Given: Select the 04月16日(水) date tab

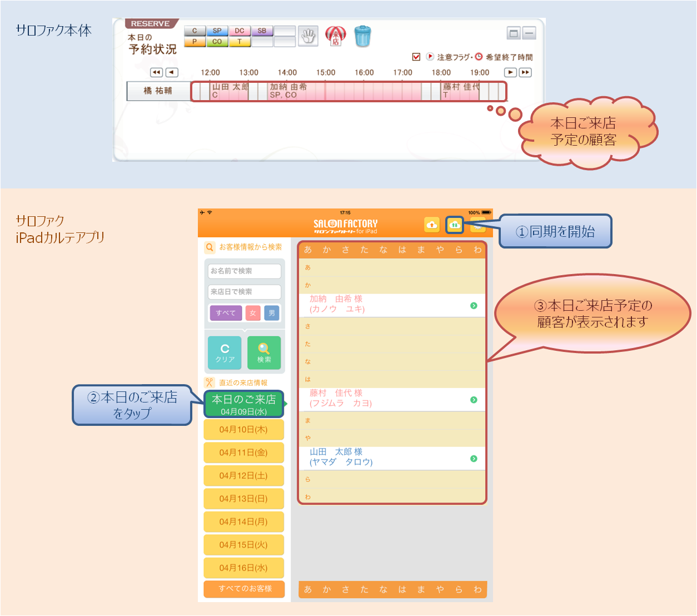Looking at the screenshot, I should click(244, 568).
